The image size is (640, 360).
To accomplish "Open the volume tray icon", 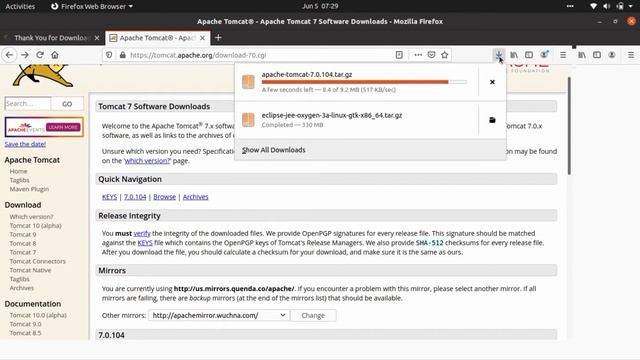I will click(607, 6).
